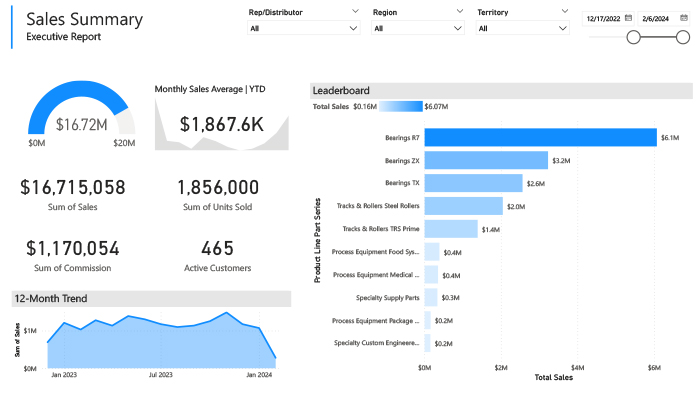Image resolution: width=700 pixels, height=394 pixels.
Task: Click the $1,170,054 commission value
Action: tap(73, 249)
